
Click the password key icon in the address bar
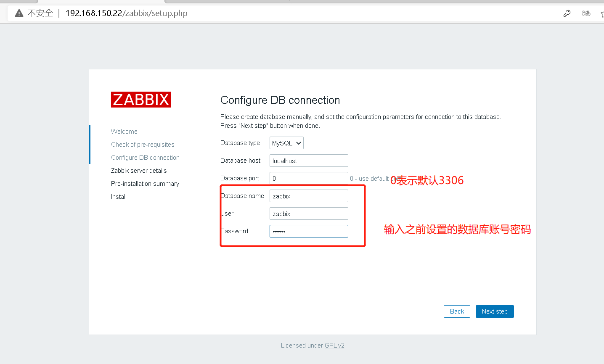click(567, 13)
